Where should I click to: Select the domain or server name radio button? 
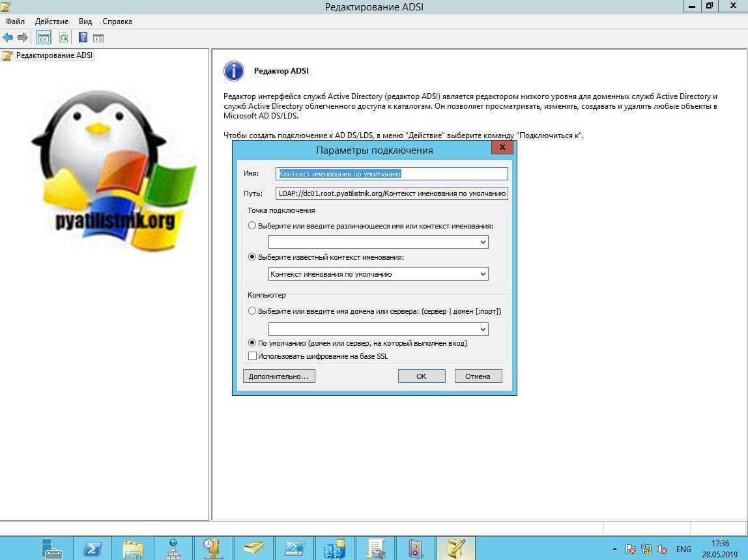(252, 311)
